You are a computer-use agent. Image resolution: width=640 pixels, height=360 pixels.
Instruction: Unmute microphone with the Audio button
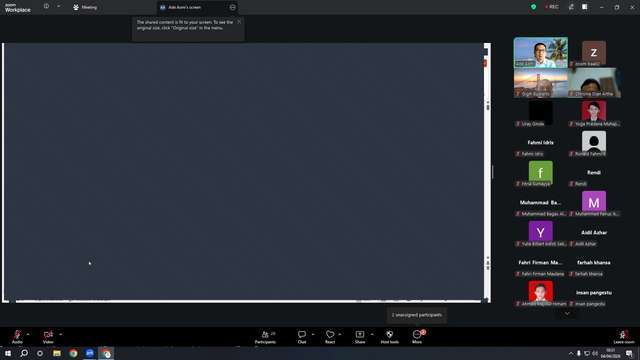17,337
